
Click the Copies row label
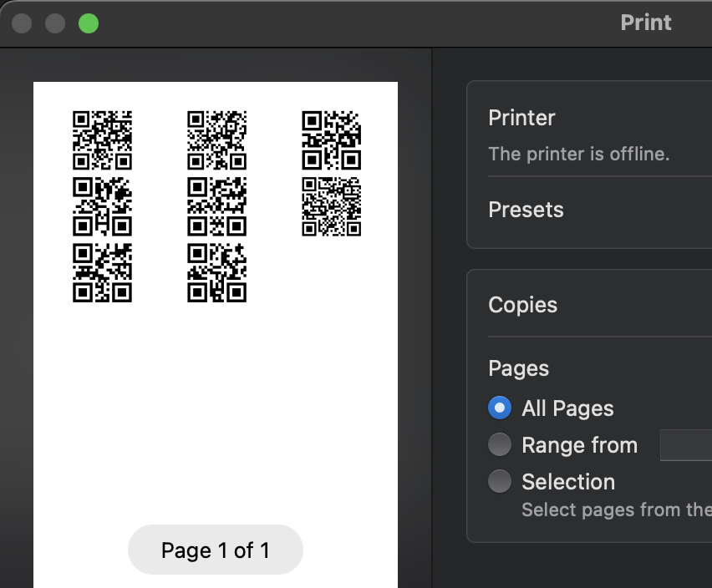pos(522,305)
